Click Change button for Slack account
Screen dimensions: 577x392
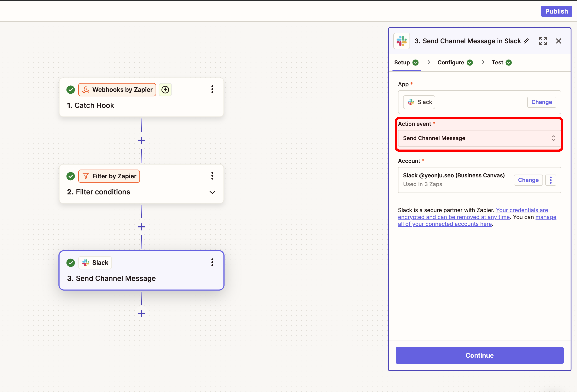point(528,180)
